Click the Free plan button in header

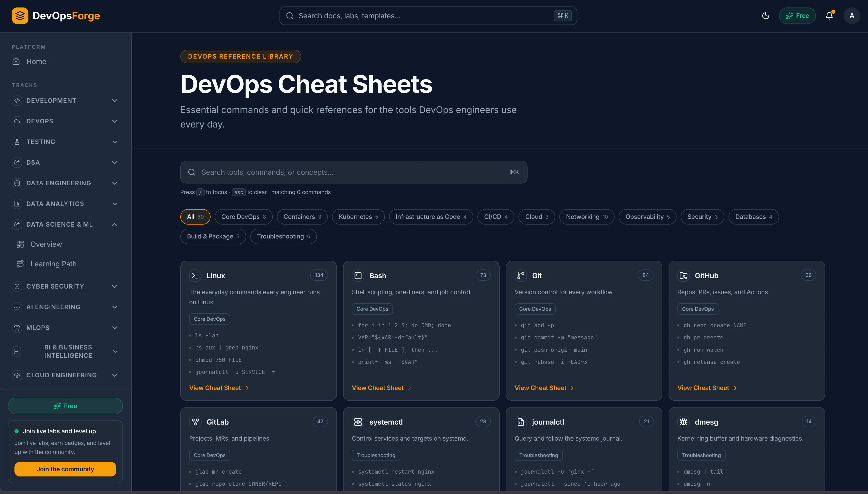coord(797,15)
